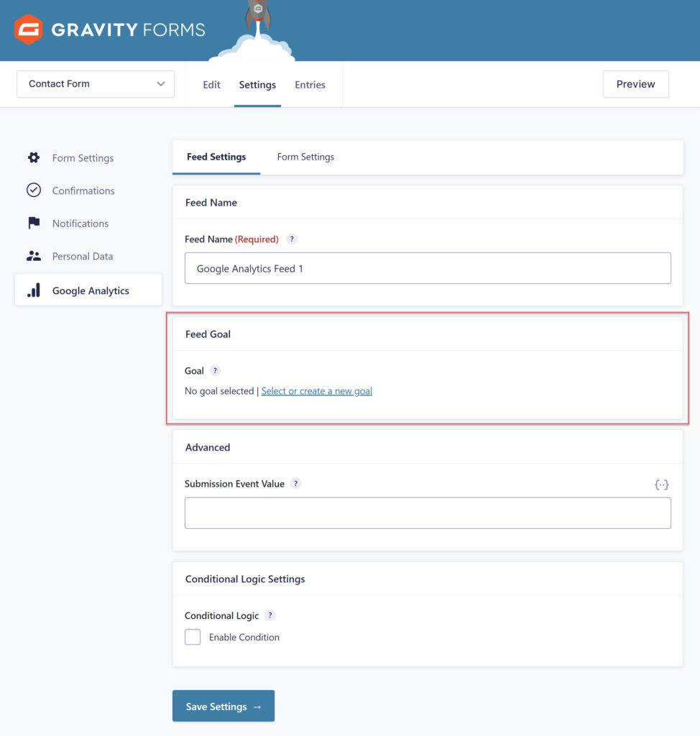Select the Google Analytics bar chart icon
This screenshot has height=736, width=700.
(32, 290)
